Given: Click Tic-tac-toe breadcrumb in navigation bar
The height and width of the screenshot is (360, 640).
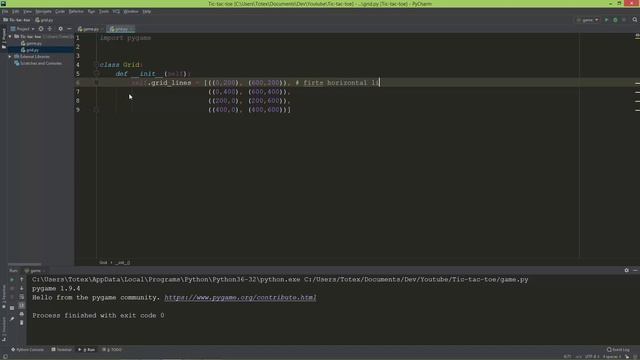Looking at the screenshot, I should [17, 20].
